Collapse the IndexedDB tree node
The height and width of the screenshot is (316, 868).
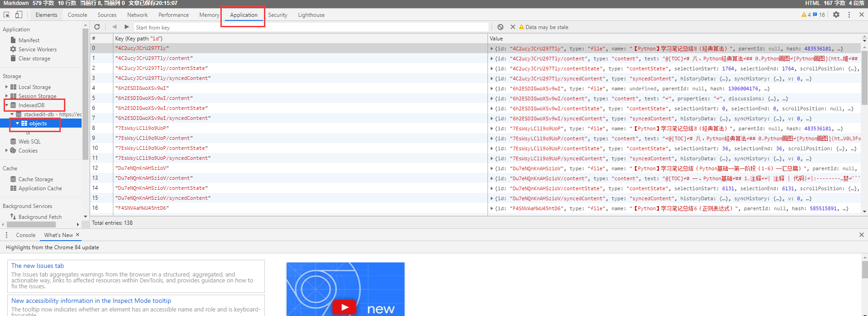click(x=6, y=105)
